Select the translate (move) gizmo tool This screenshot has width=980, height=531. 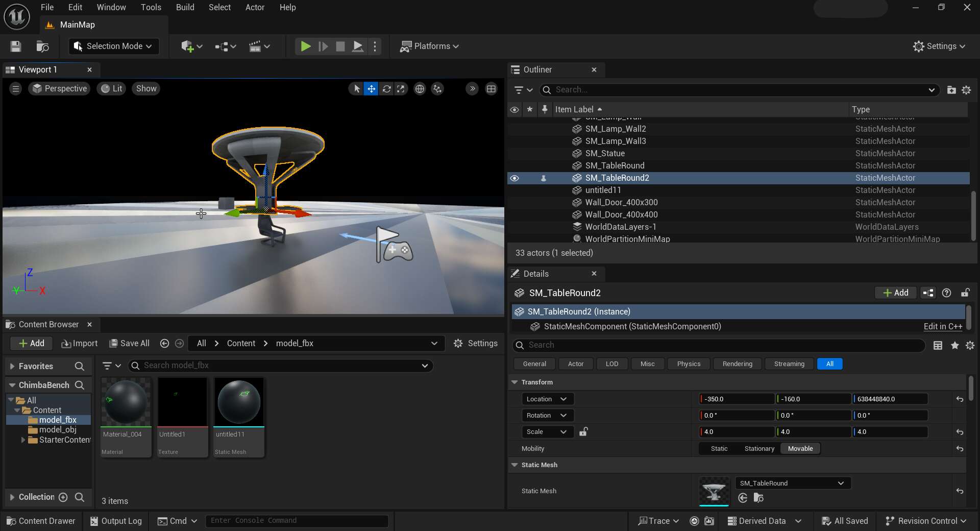point(371,89)
